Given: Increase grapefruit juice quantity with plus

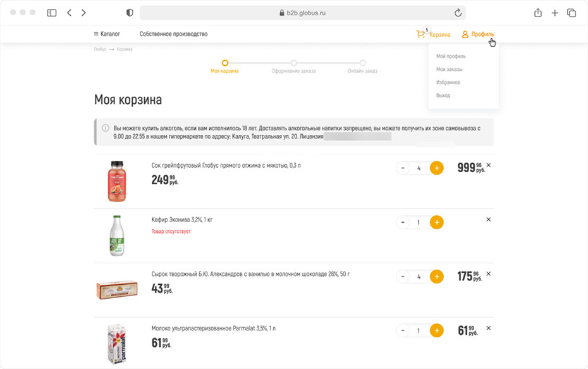Looking at the screenshot, I should 436,168.
